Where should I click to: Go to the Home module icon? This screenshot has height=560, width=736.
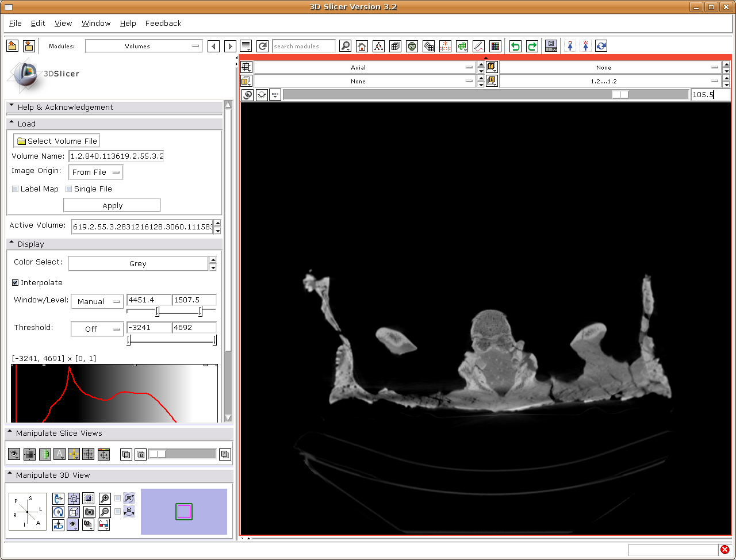362,46
